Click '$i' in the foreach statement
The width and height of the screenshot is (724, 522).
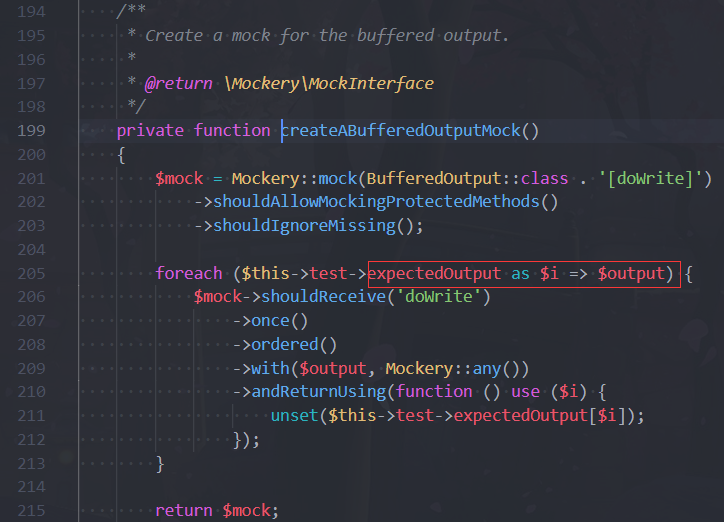(549, 274)
